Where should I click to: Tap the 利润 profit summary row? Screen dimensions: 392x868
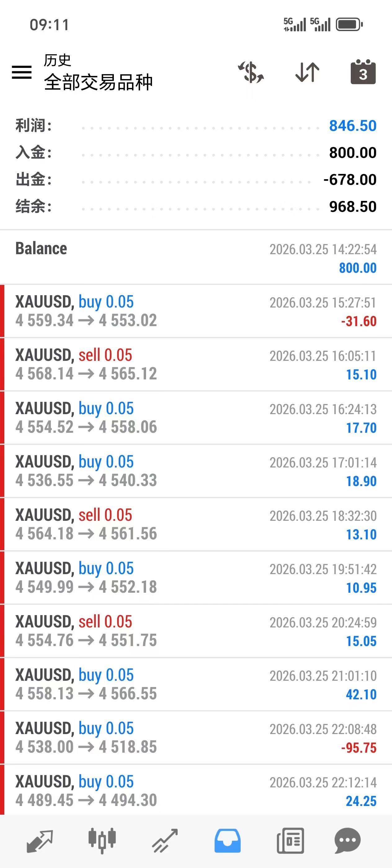tap(196, 126)
